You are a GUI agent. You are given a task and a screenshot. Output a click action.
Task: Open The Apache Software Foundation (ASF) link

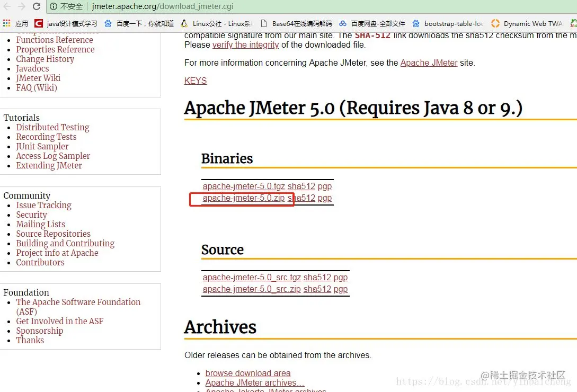pos(78,307)
